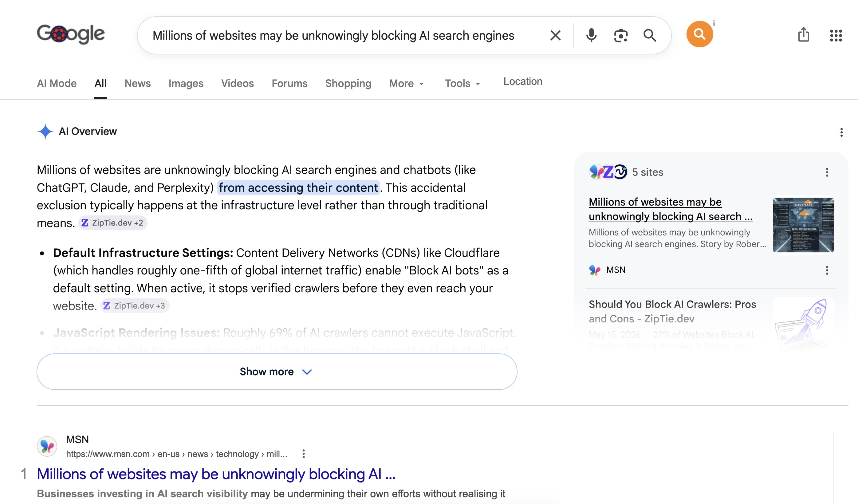This screenshot has width=858, height=504.
Task: Expand the Tools dropdown
Action: pyautogui.click(x=462, y=83)
